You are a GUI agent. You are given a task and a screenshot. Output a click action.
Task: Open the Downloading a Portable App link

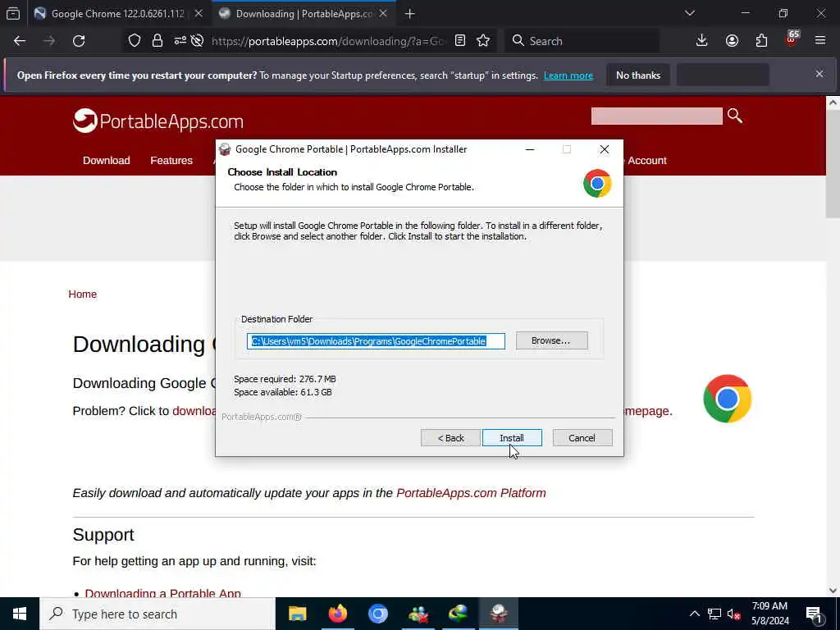(x=163, y=594)
